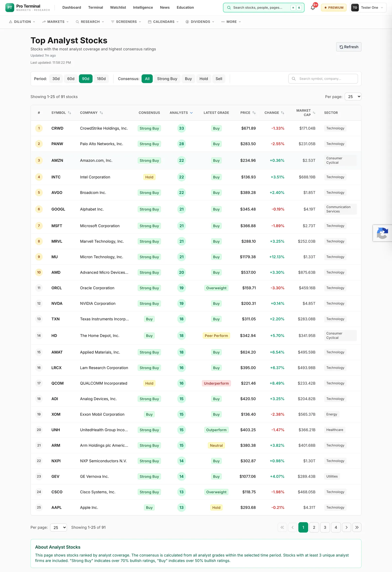This screenshot has width=392, height=572.
Task: Click the Calendars calendar icon
Action: tap(149, 22)
